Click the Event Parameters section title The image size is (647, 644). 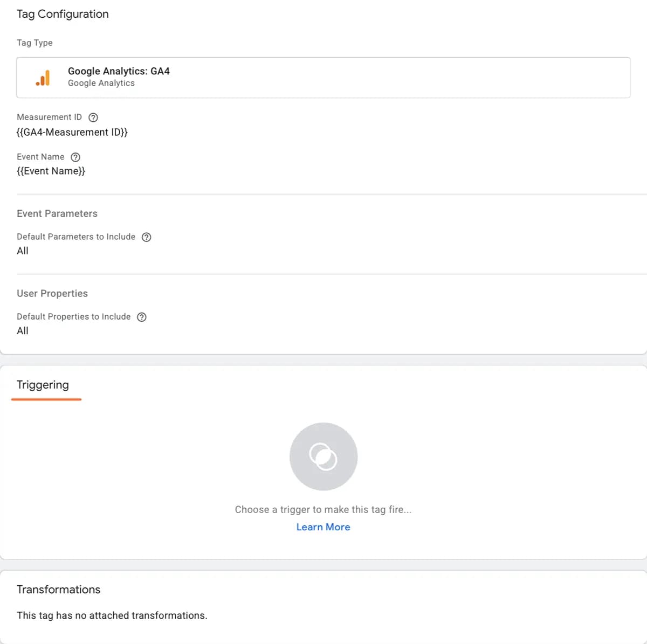pos(57,213)
